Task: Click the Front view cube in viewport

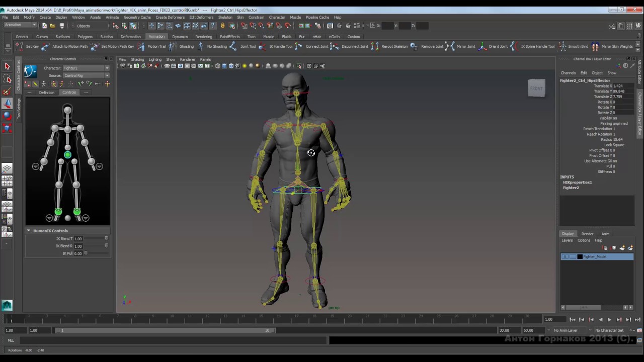Action: (536, 88)
